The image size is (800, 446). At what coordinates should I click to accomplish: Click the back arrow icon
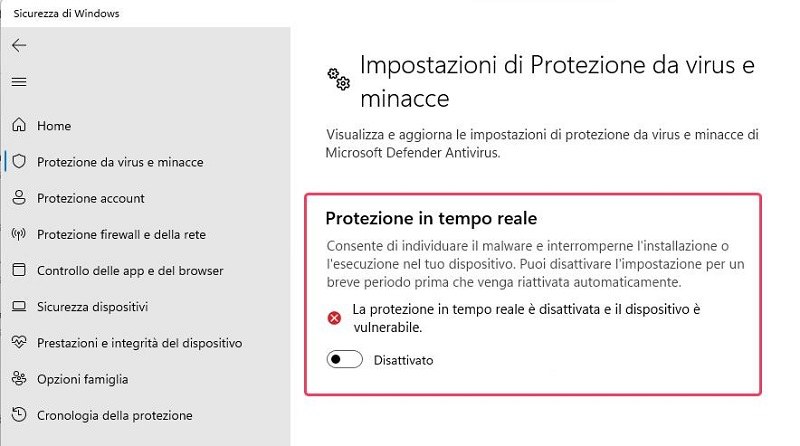pos(19,46)
